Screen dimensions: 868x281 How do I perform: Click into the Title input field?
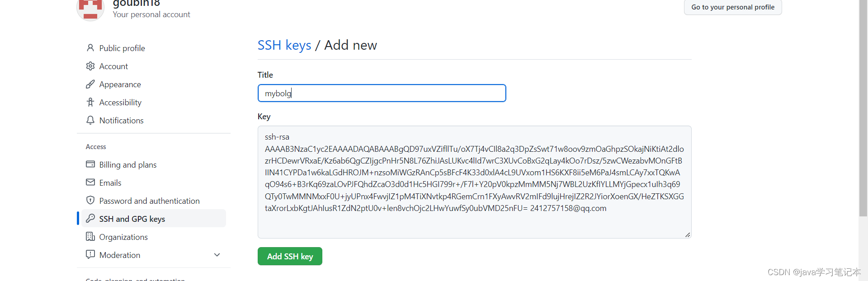(382, 93)
